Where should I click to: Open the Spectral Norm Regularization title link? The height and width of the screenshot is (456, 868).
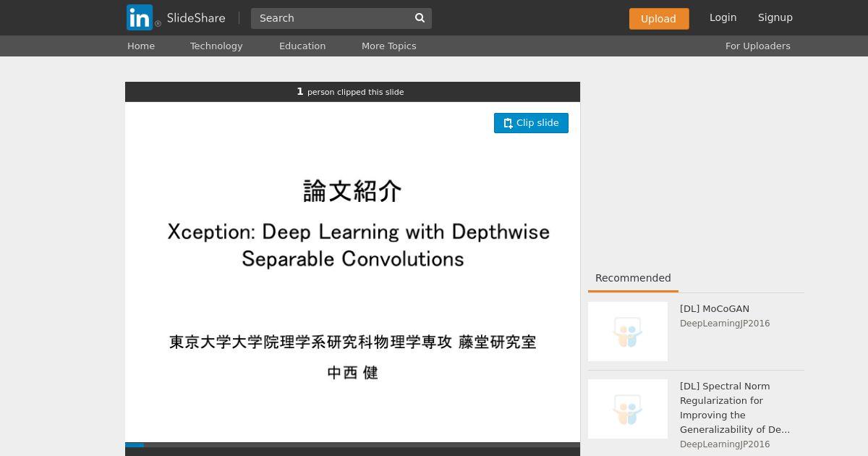pyautogui.click(x=735, y=408)
